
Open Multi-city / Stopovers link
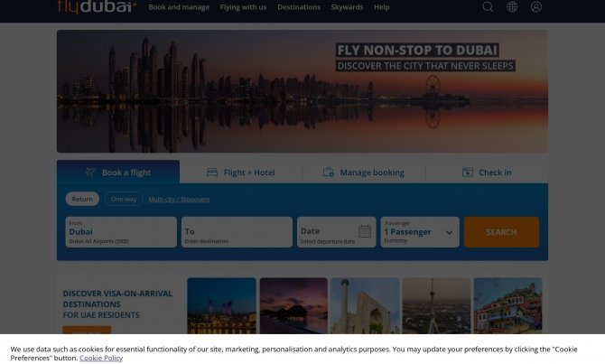point(179,200)
